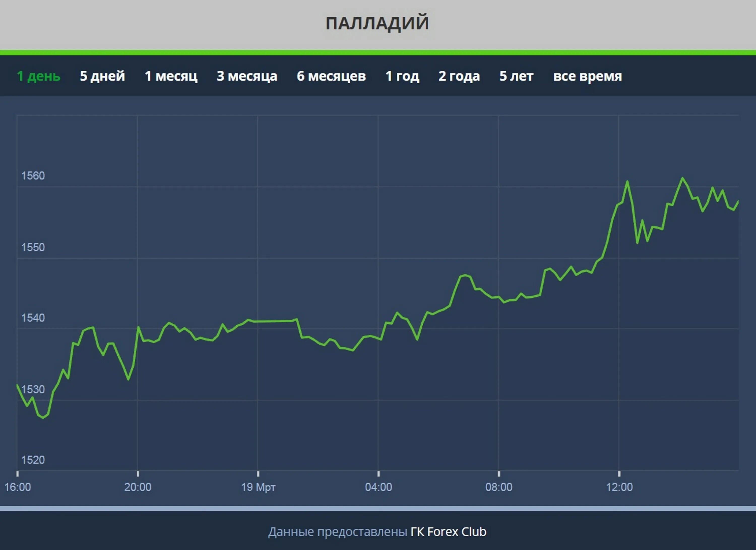756x550 pixels.
Task: Click the '1560' price axis label
Action: (33, 176)
